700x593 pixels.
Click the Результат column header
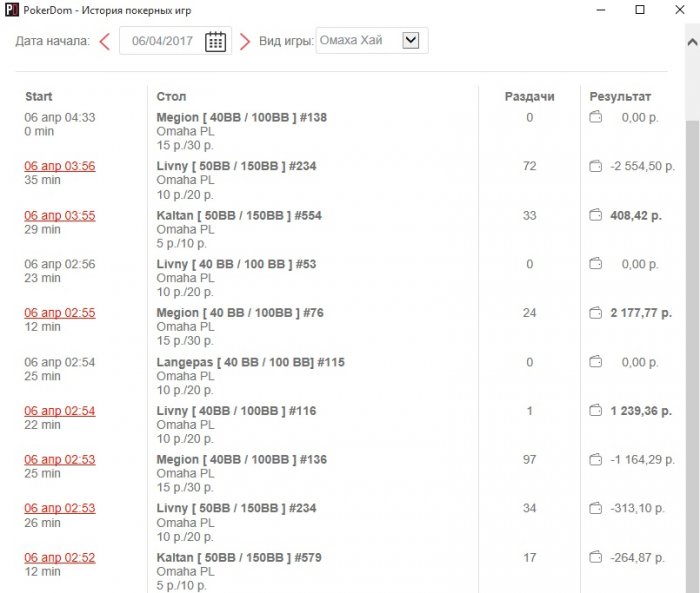(x=620, y=97)
